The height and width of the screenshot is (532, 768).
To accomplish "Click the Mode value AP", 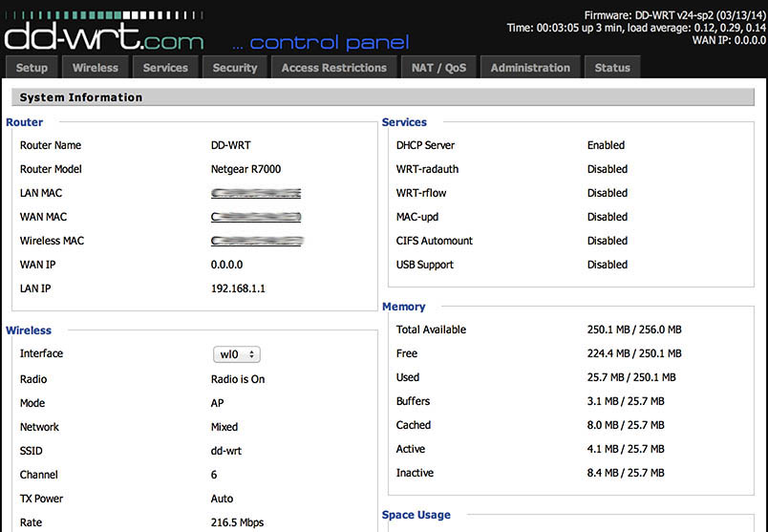I will pyautogui.click(x=217, y=403).
